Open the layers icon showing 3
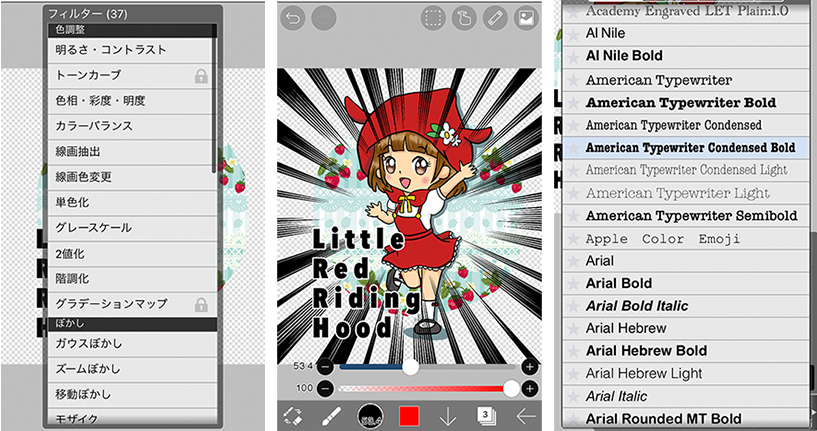 (x=486, y=416)
